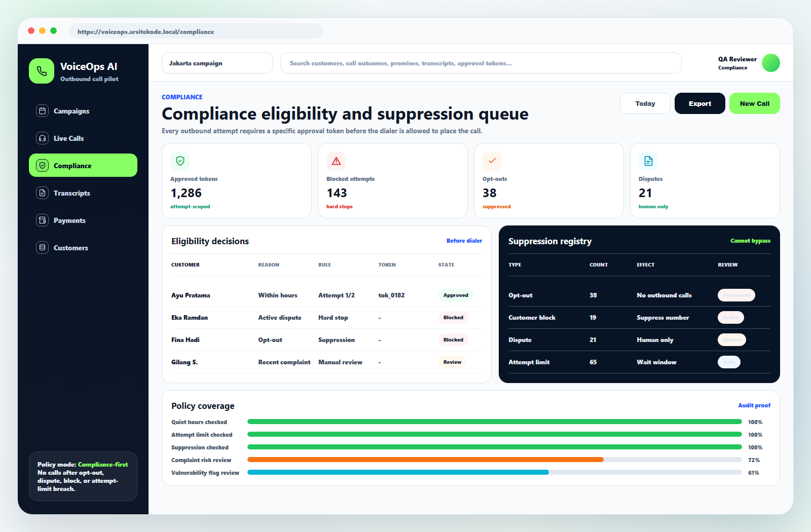The height and width of the screenshot is (532, 811).
Task: Click the Vulnerability flag review progress bar
Action: 495,472
